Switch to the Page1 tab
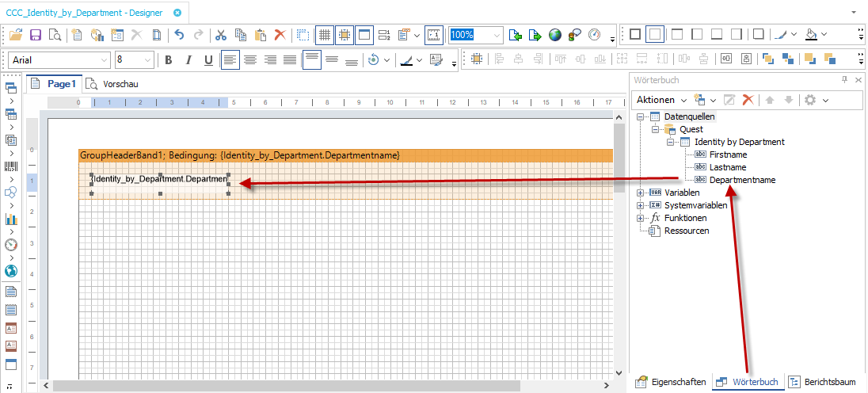The image size is (868, 393). (x=54, y=84)
